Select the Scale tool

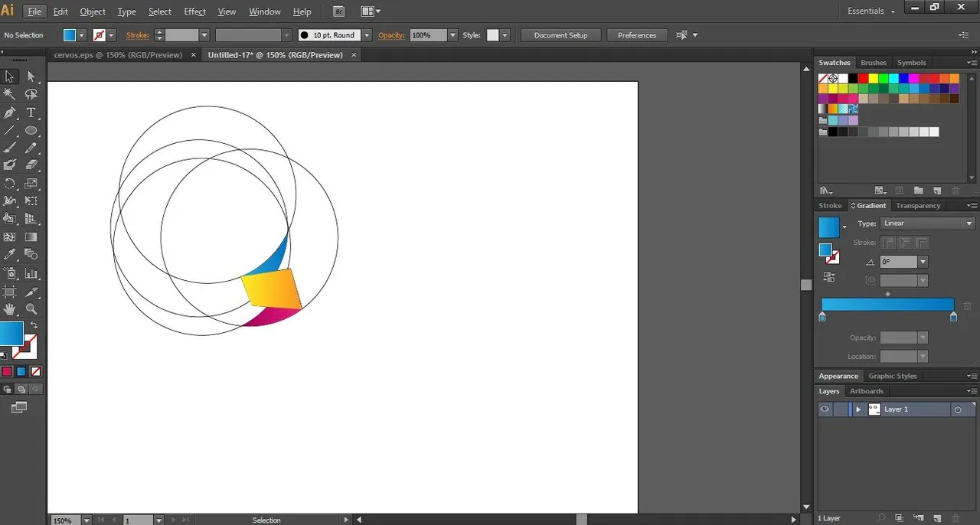pyautogui.click(x=31, y=184)
